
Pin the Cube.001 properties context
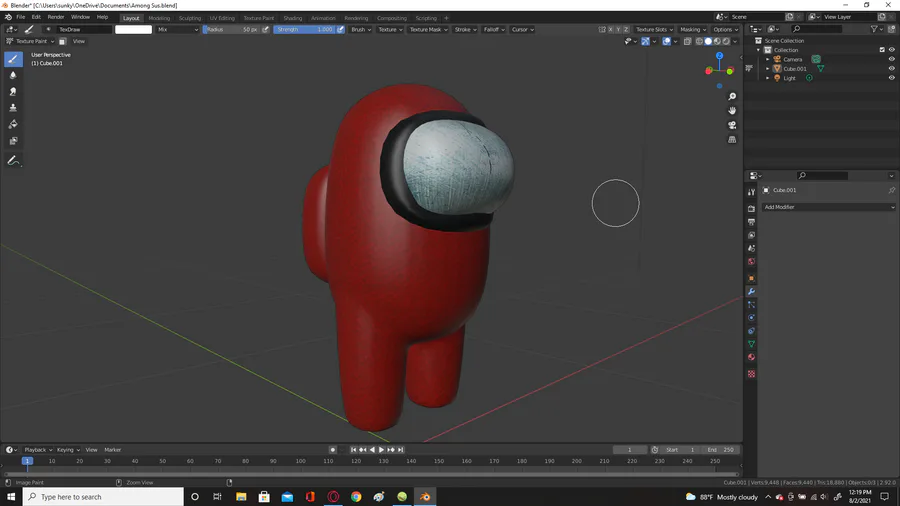[x=891, y=190]
